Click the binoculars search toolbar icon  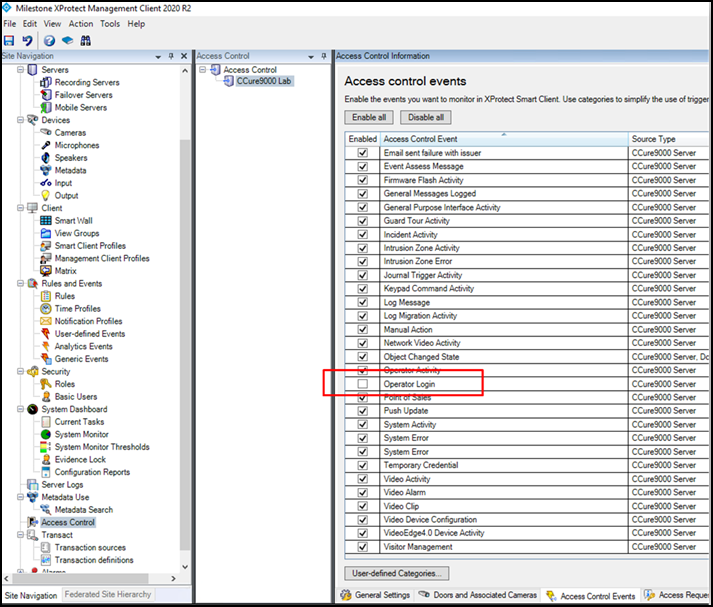click(x=86, y=40)
